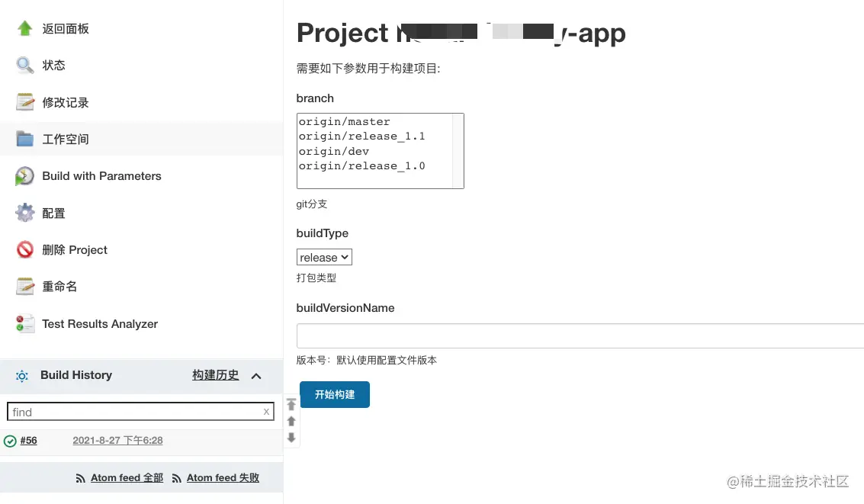Image resolution: width=864 pixels, height=504 pixels.
Task: Click the Build History heading text
Action: pos(76,375)
